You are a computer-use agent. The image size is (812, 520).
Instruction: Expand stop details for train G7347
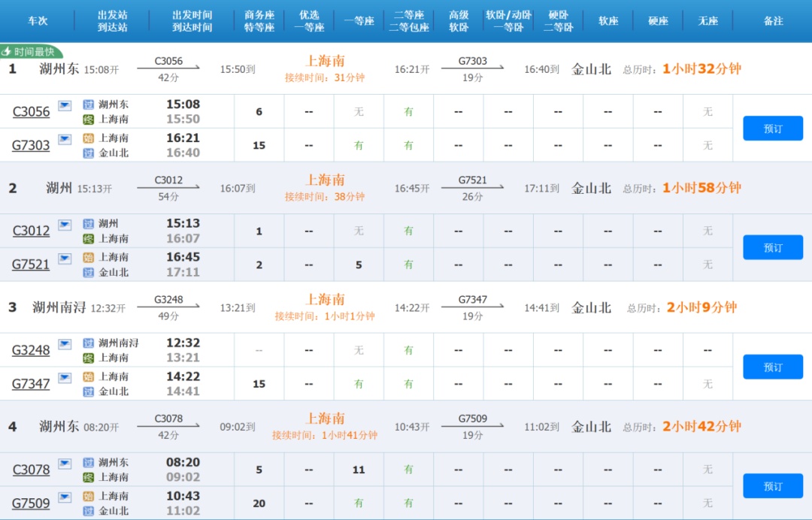(x=65, y=377)
